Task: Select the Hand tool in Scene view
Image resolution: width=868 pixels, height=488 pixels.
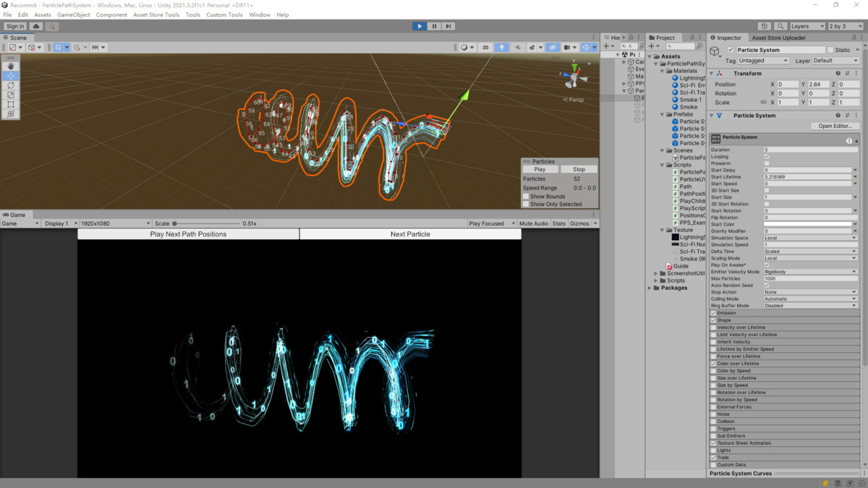Action: click(x=11, y=66)
